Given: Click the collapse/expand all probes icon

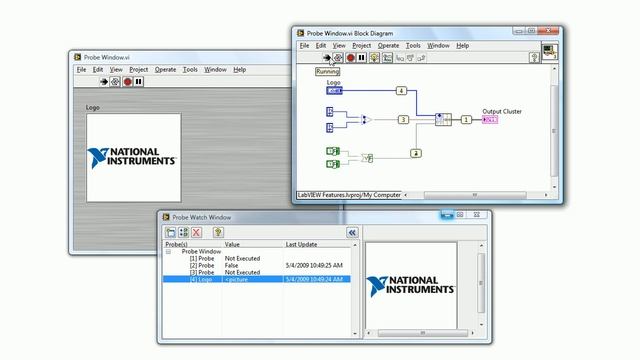Looking at the screenshot, I should [183, 232].
